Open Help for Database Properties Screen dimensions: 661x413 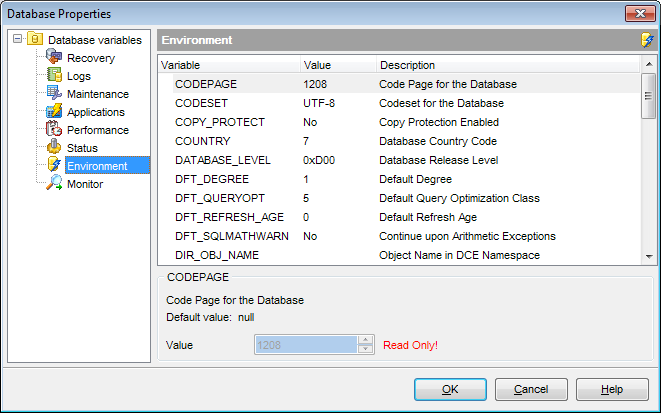(x=612, y=389)
